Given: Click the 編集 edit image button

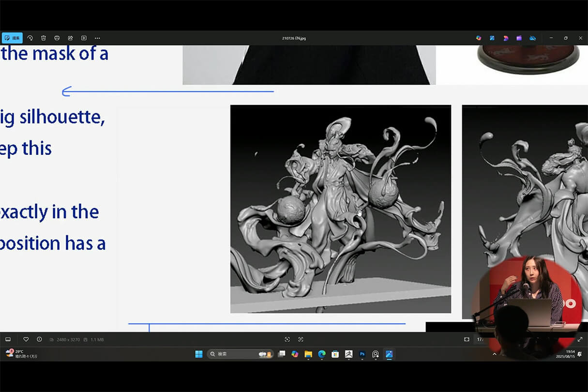Looking at the screenshot, I should click(12, 38).
